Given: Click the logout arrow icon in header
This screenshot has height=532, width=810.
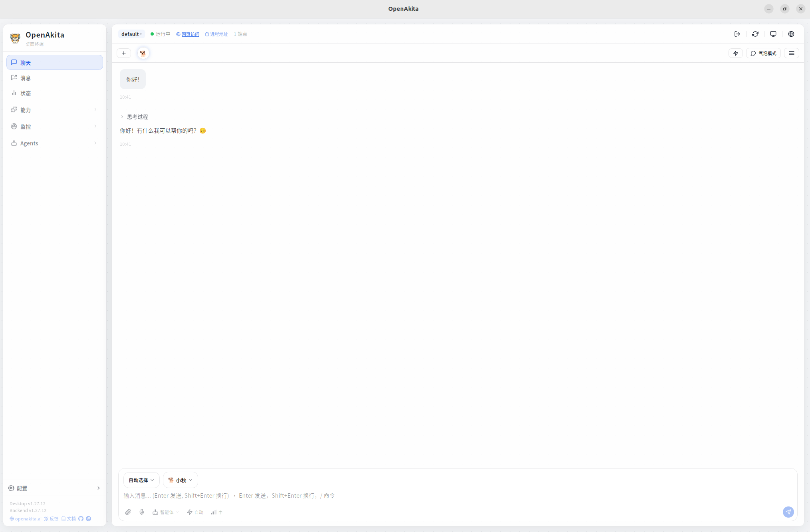Looking at the screenshot, I should pyautogui.click(x=737, y=34).
